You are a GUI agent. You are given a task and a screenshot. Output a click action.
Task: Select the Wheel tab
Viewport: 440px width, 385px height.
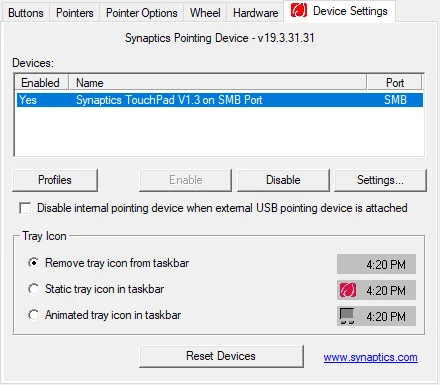click(205, 13)
